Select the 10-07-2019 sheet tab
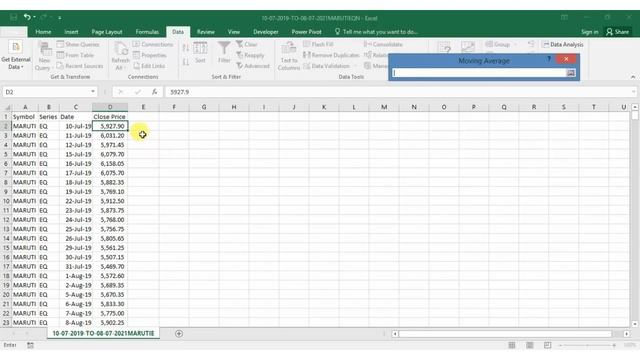The height and width of the screenshot is (360, 640). click(x=103, y=333)
